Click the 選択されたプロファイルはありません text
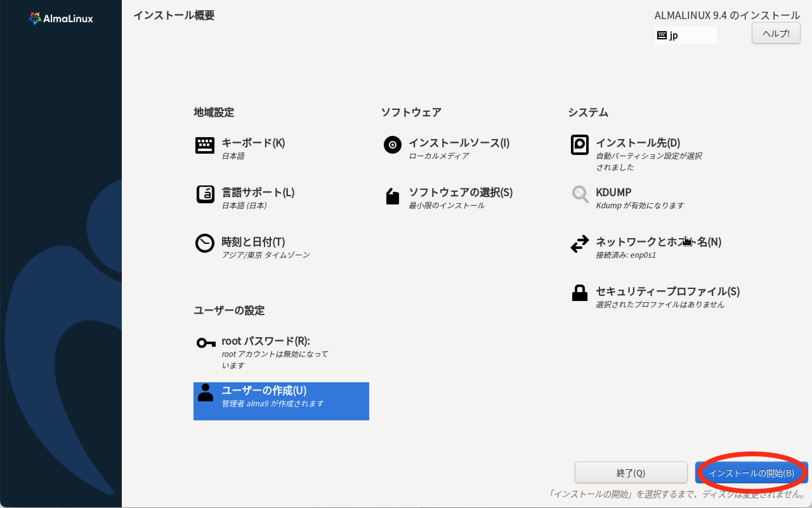The image size is (812, 508). (x=660, y=304)
